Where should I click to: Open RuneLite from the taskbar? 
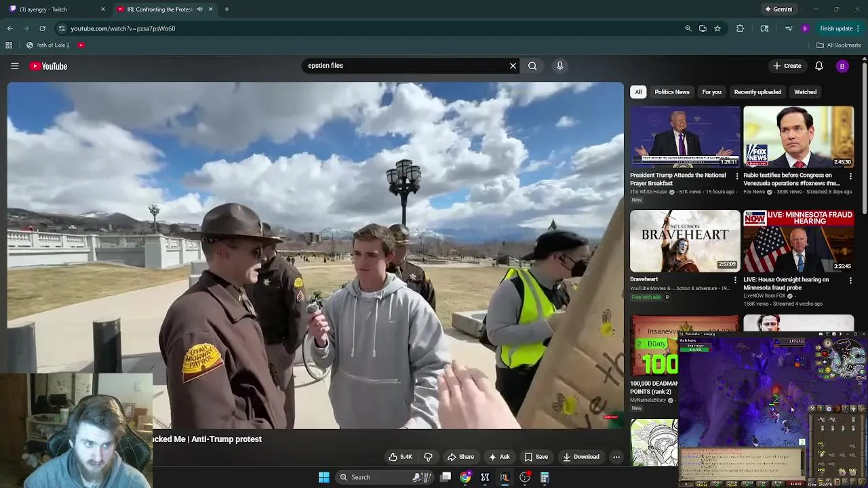pos(505,477)
